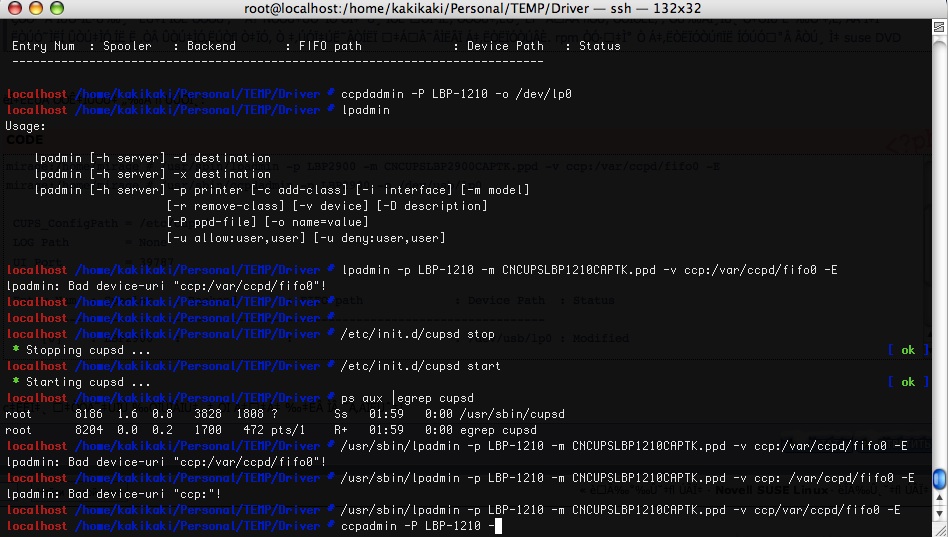Click the "Usage:" line of lpadmin output
The image size is (948, 537).
click(x=25, y=126)
